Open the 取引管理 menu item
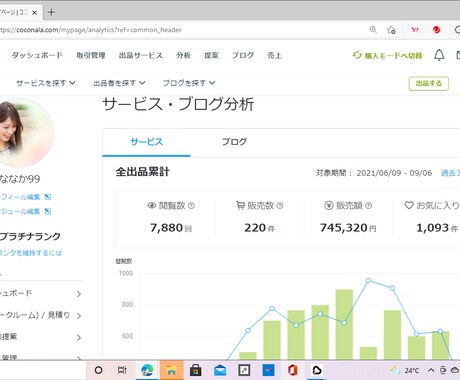 pyautogui.click(x=91, y=55)
